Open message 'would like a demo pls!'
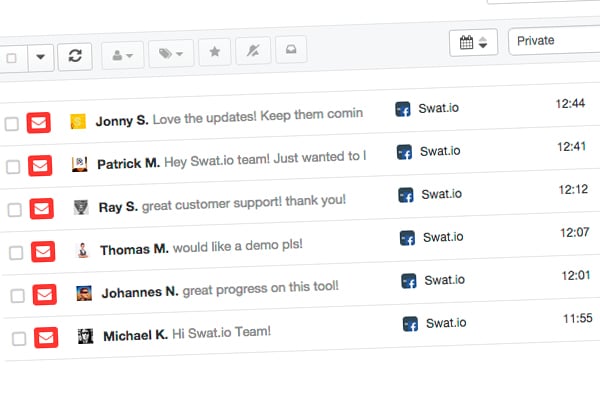 pos(238,246)
